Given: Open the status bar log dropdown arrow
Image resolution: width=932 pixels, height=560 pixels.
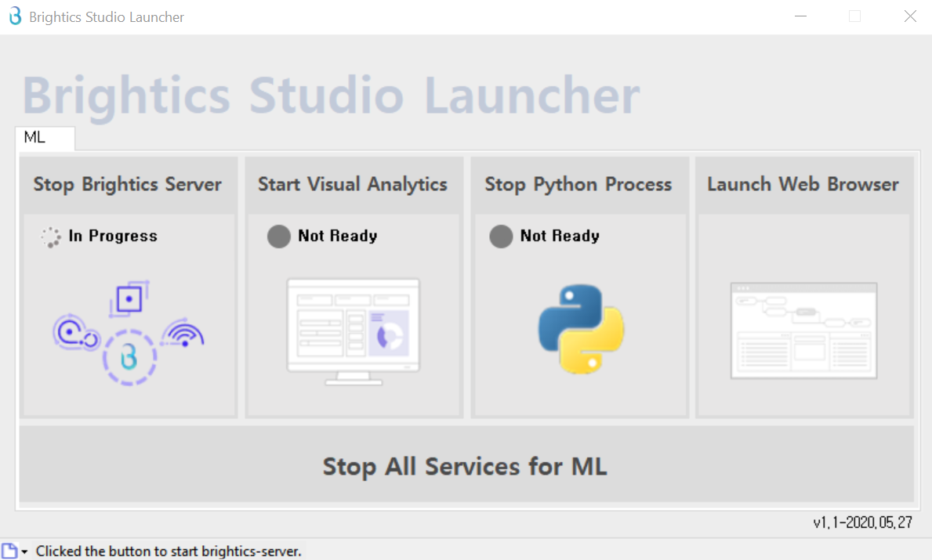Looking at the screenshot, I should (x=24, y=551).
